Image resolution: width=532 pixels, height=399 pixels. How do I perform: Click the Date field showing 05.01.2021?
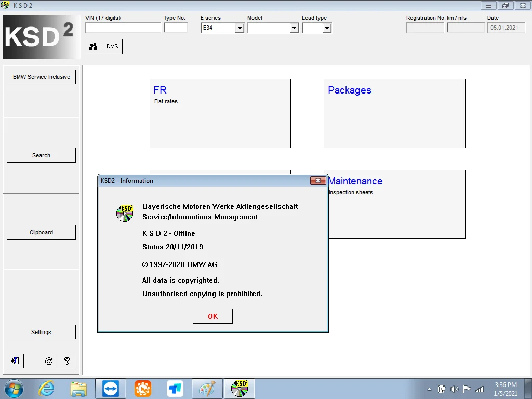point(506,28)
